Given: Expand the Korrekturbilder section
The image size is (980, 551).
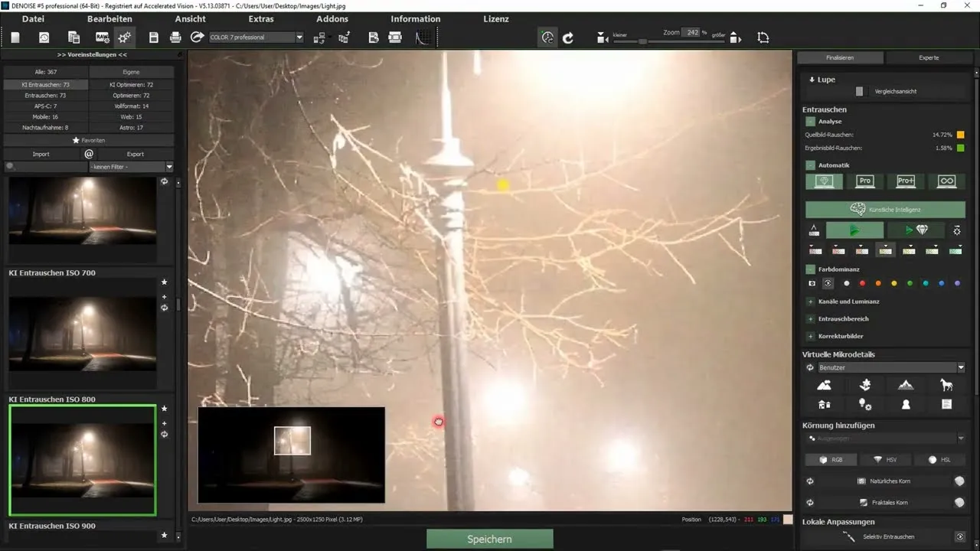Looking at the screenshot, I should (x=810, y=336).
